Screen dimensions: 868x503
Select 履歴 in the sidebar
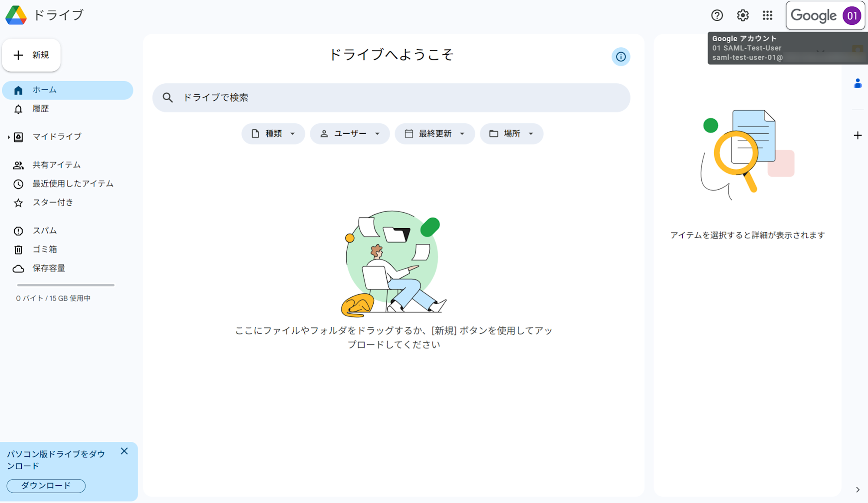click(x=42, y=108)
